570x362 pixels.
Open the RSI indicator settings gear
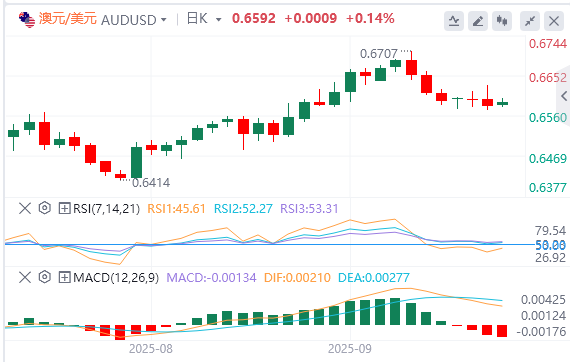45,208
